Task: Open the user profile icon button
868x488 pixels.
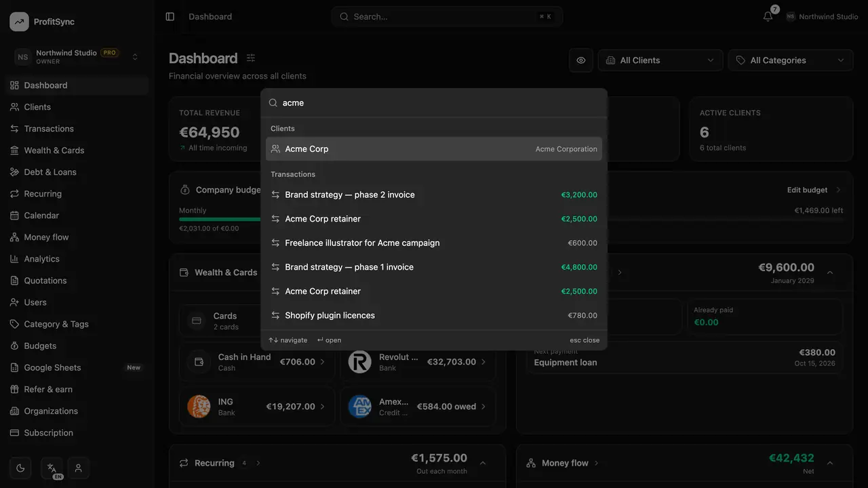Action: click(x=79, y=468)
